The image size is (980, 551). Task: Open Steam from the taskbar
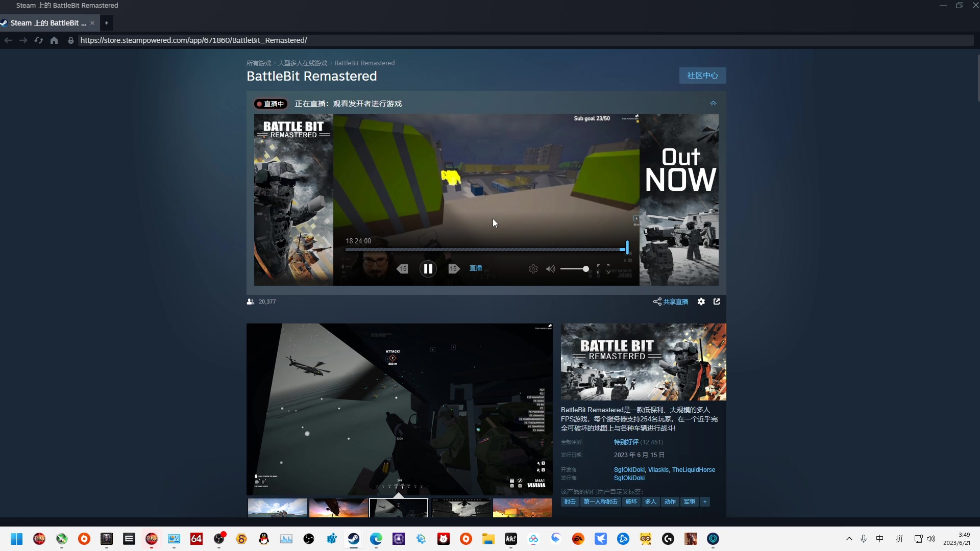[354, 539]
